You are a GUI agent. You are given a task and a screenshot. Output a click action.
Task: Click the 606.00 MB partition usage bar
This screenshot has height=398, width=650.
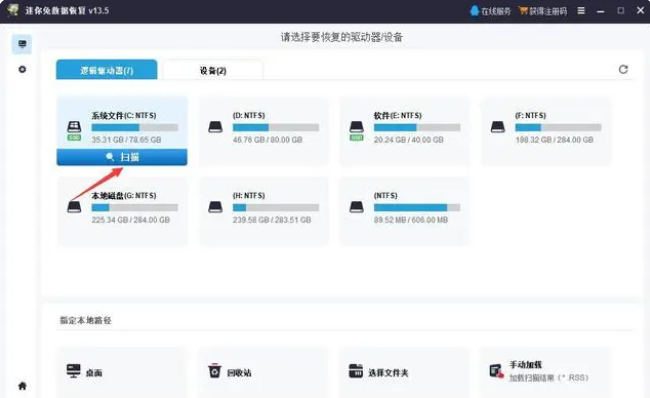click(417, 207)
